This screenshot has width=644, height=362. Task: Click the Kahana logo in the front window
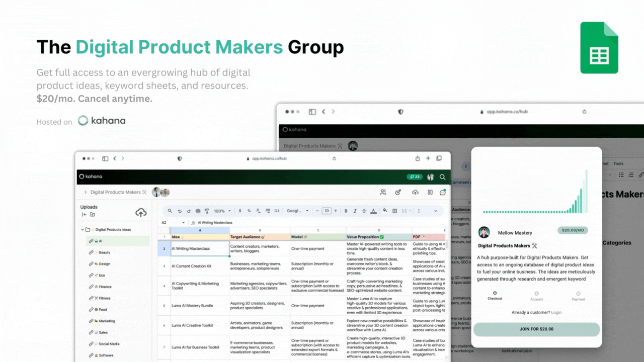pos(91,176)
